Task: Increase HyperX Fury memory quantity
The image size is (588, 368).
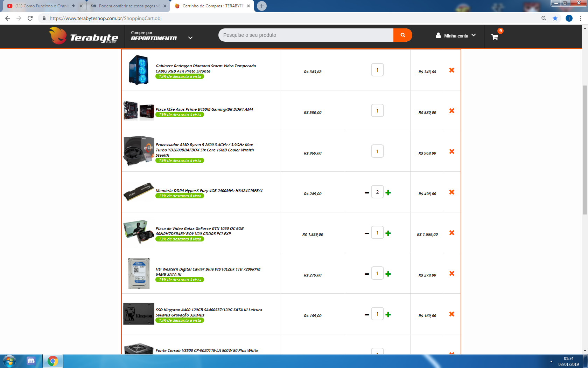Action: coord(388,192)
